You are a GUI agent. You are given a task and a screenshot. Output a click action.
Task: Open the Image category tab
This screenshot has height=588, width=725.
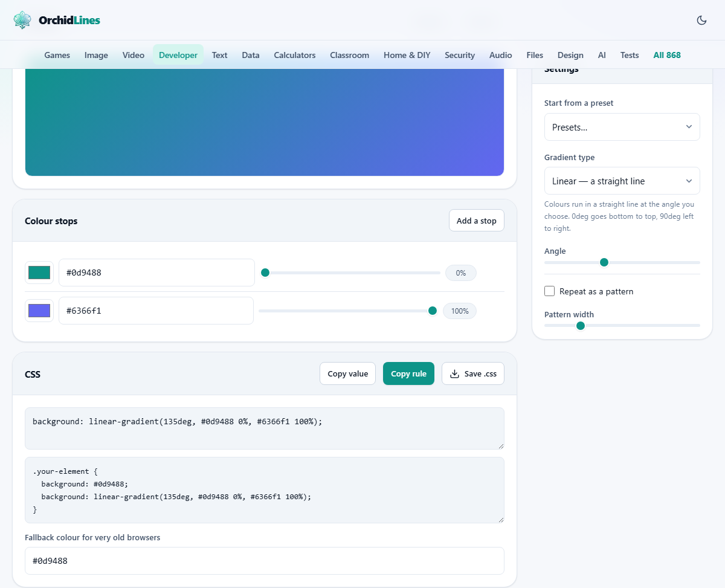96,55
